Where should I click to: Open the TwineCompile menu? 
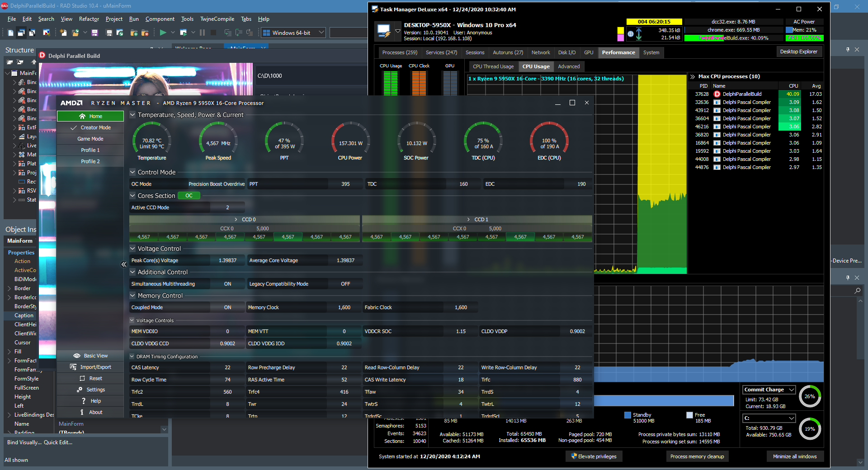point(217,19)
